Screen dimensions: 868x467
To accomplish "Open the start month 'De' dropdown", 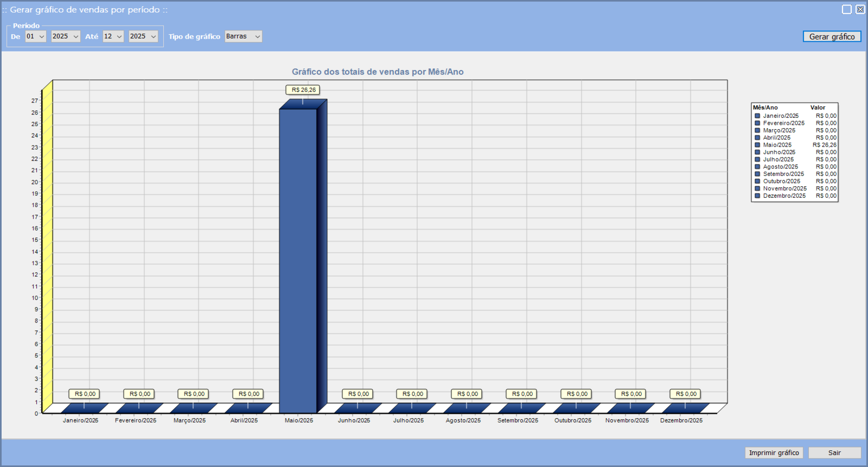I will 35,36.
